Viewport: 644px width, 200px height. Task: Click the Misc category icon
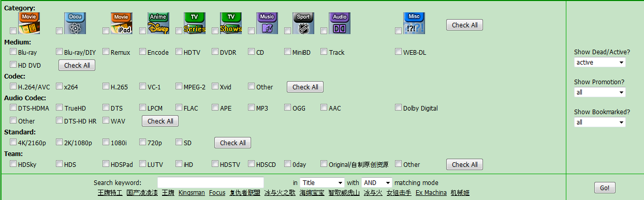[414, 23]
